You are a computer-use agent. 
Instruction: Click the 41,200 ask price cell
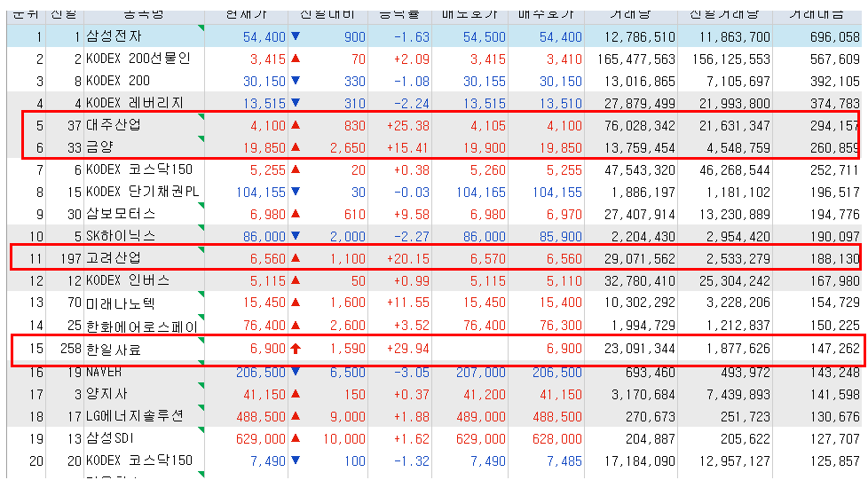pos(485,395)
